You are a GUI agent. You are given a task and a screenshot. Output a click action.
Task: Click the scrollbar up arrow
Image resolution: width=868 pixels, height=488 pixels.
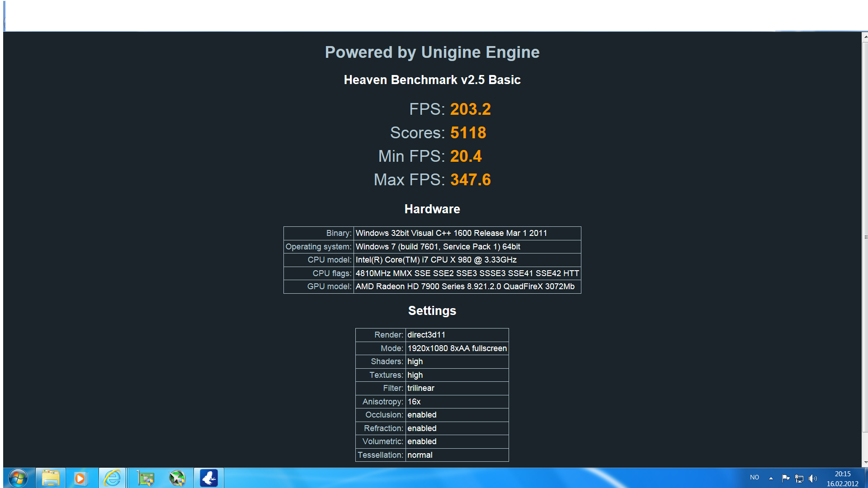(x=865, y=36)
